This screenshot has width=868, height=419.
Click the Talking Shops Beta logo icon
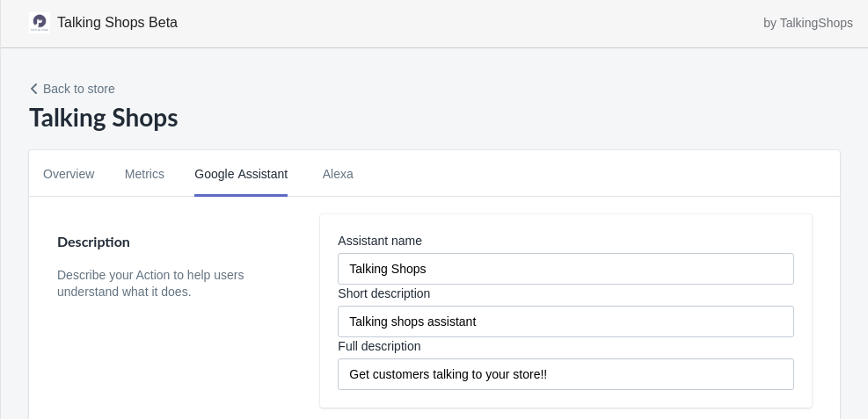click(x=40, y=23)
